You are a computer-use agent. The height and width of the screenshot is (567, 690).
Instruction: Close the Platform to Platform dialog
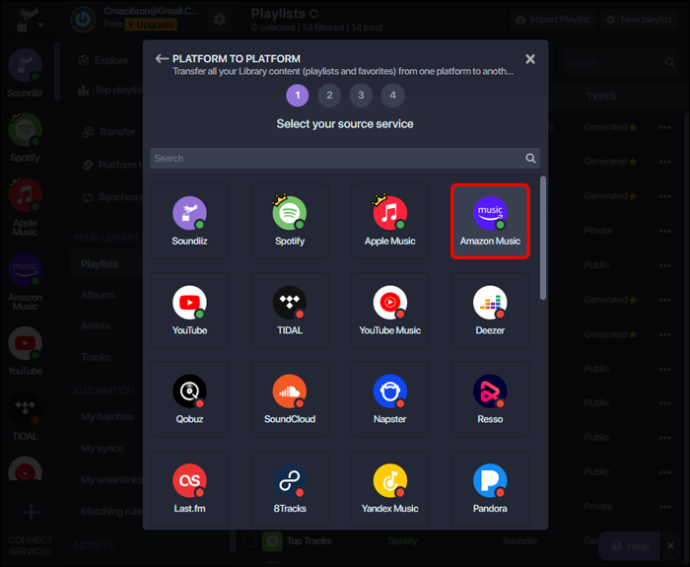click(530, 59)
